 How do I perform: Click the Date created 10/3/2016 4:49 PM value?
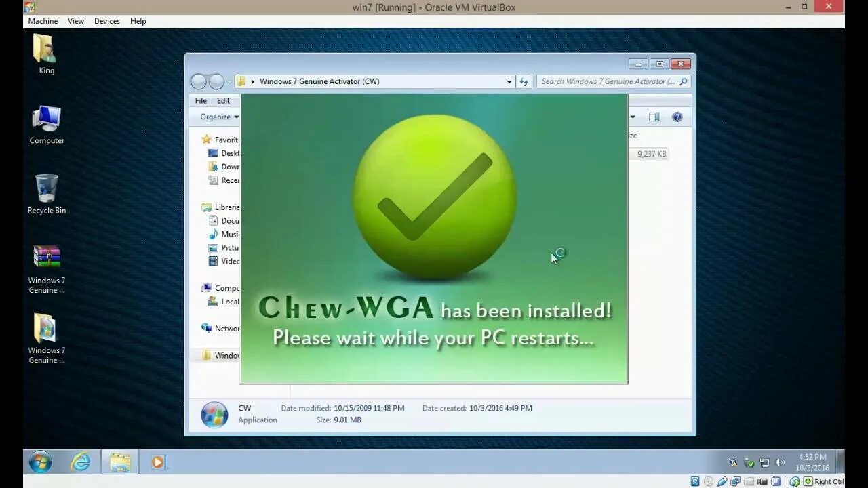(x=500, y=409)
